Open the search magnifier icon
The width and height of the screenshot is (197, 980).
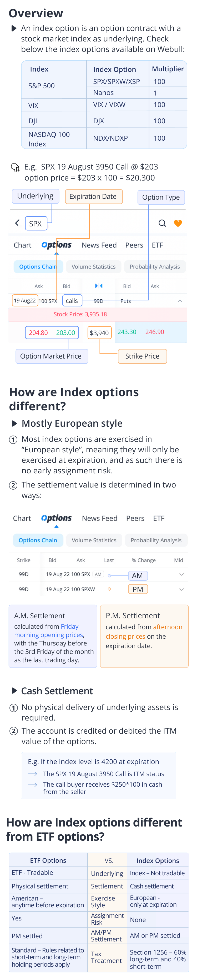point(162,223)
